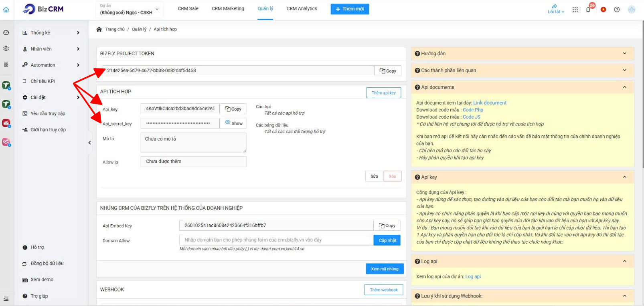Click the gear icon in left rail
The width and height of the screenshot is (644, 306).
tap(6, 48)
